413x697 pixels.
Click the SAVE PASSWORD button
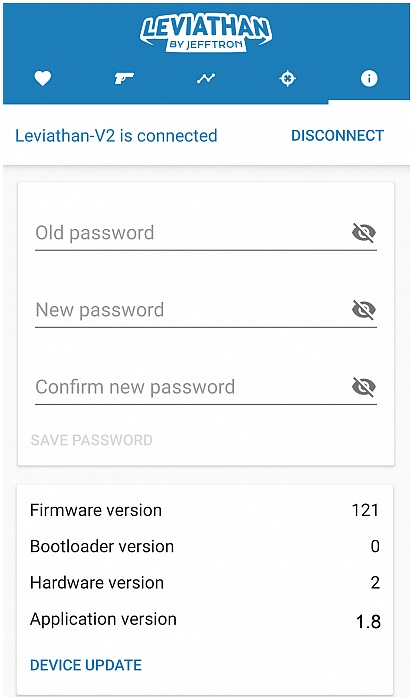[x=92, y=440]
